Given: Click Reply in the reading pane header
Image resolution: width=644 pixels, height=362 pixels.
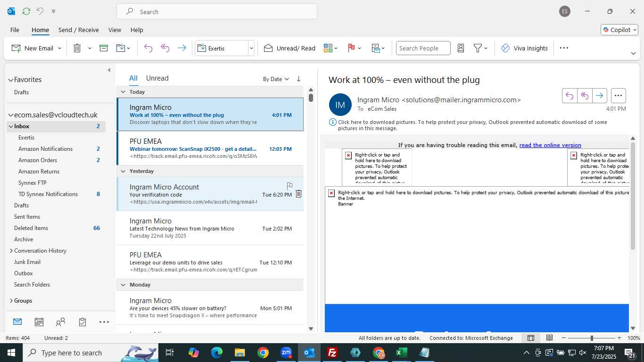Looking at the screenshot, I should (x=570, y=96).
